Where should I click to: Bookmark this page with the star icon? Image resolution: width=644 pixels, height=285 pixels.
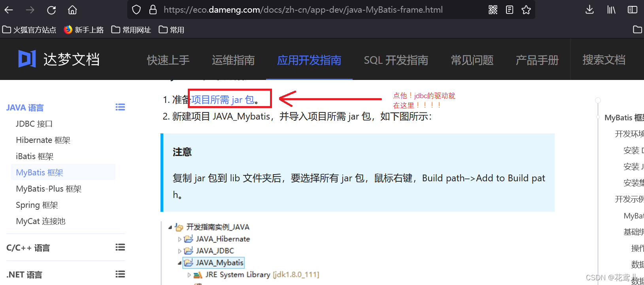526,10
